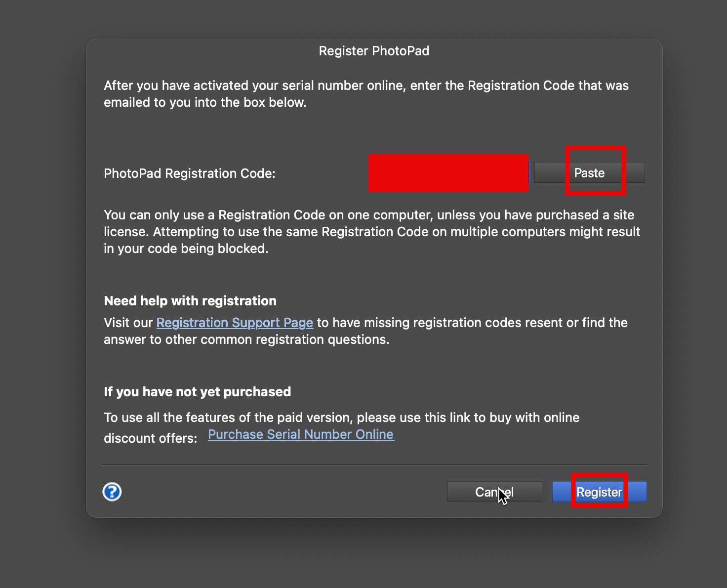Click the "If you have not yet purchased" heading
Screen dimensions: 727x588
tap(197, 392)
